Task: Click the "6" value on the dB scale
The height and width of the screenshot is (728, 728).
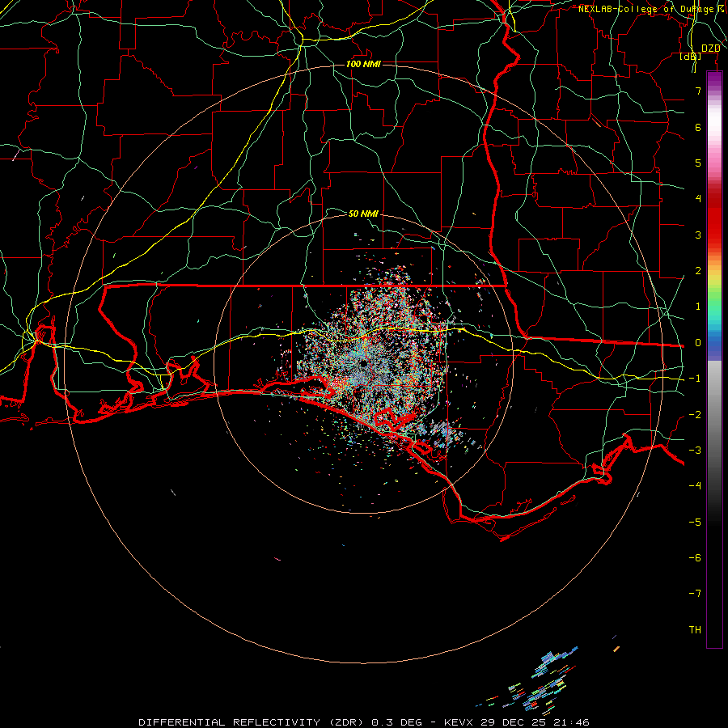Action: [x=698, y=127]
